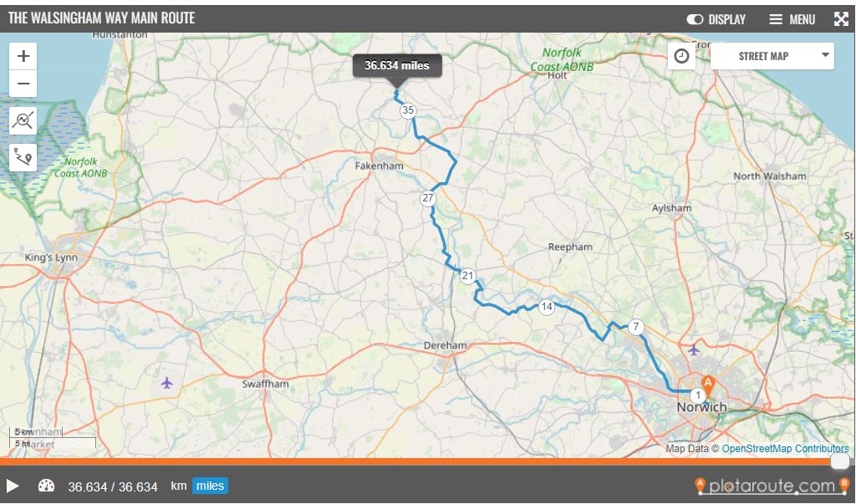This screenshot has height=504, width=856.
Task: Select miles as distance unit
Action: click(210, 486)
